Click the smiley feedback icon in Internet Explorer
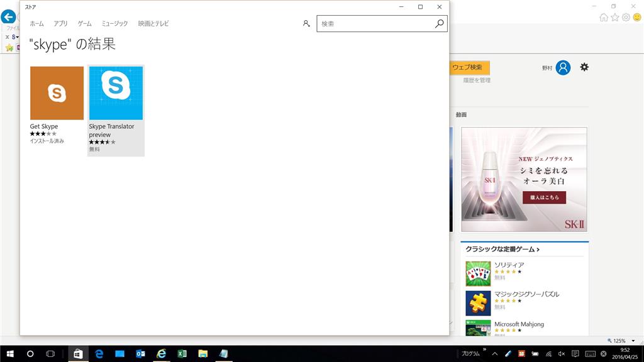This screenshot has width=644, height=362. (637, 17)
